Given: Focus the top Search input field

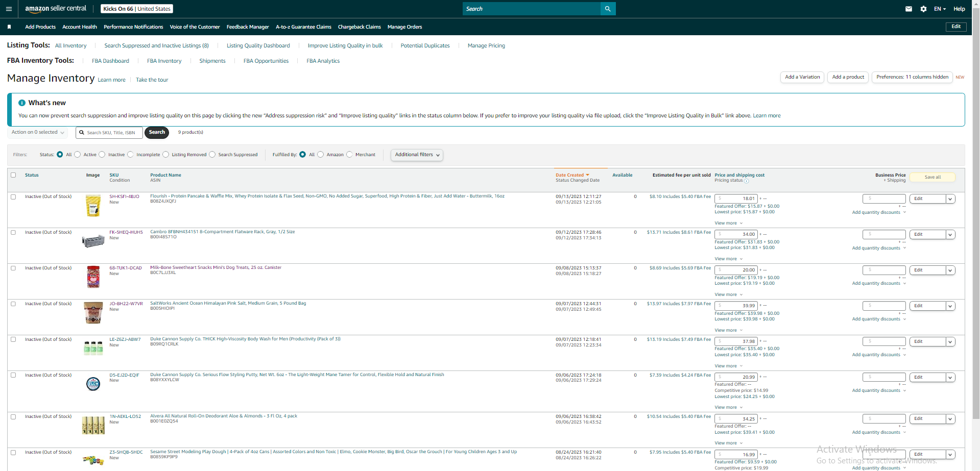Looking at the screenshot, I should coord(532,9).
